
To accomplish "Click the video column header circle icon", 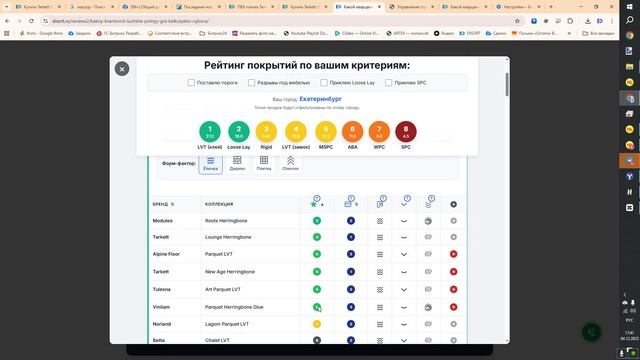I will click(x=453, y=204).
